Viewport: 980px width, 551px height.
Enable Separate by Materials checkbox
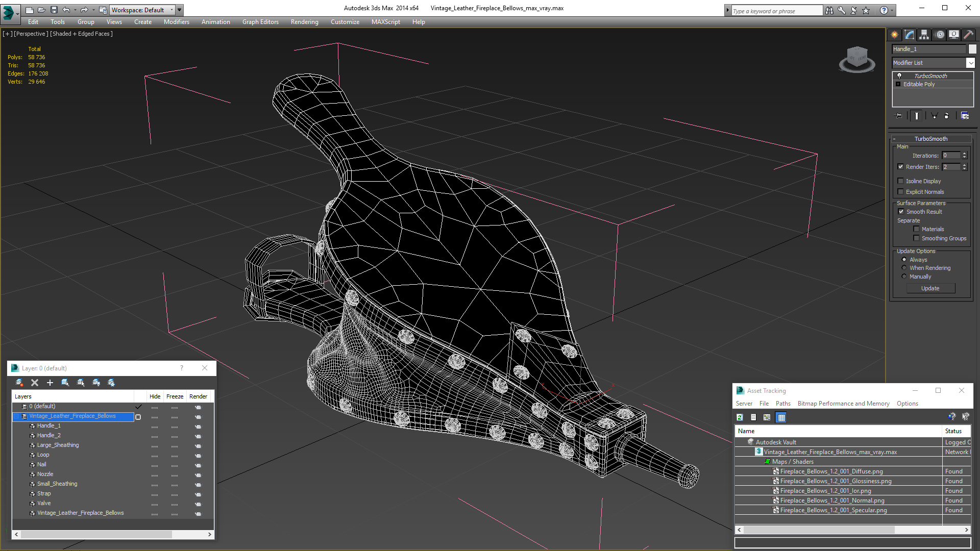tap(916, 229)
